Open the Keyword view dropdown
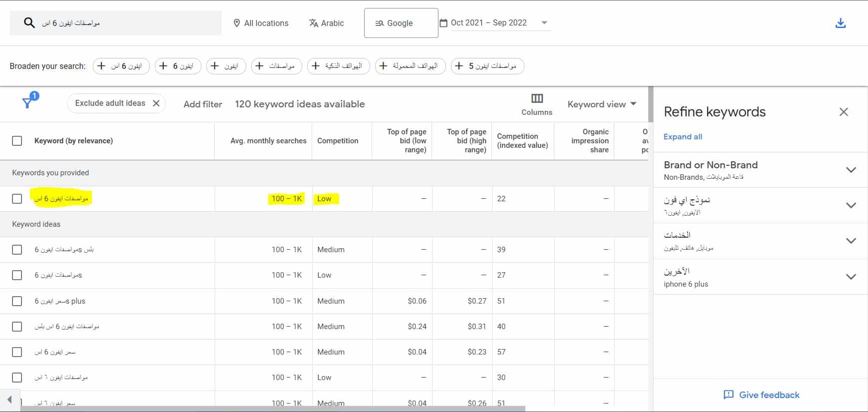Image resolution: width=868 pixels, height=412 pixels. pos(602,104)
